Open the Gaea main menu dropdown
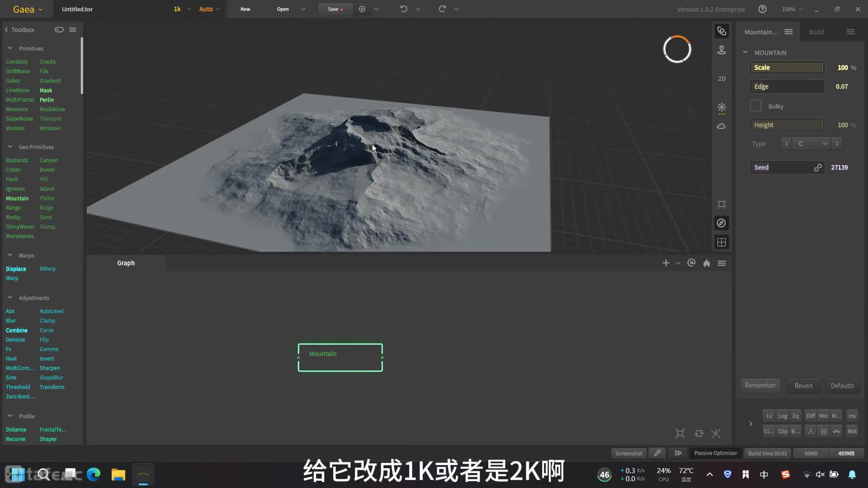Viewport: 868px width, 488px height. coord(28,9)
